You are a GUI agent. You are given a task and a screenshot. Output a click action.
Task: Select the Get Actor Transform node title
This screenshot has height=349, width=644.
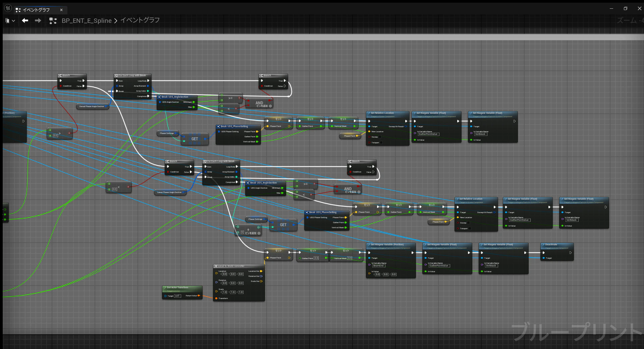[x=177, y=288]
